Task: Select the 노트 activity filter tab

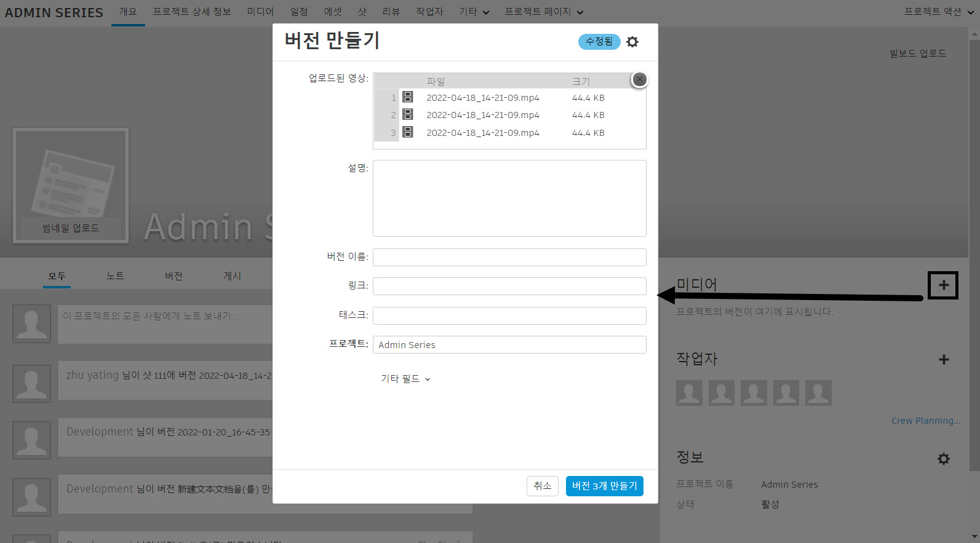Action: click(116, 276)
